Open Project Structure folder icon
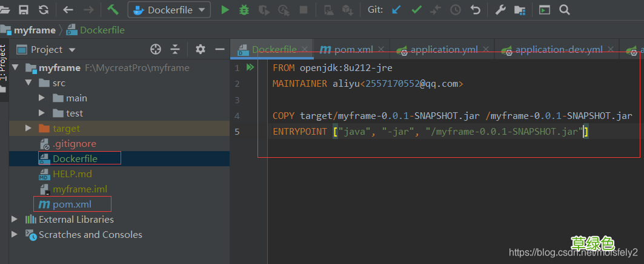 point(520,10)
